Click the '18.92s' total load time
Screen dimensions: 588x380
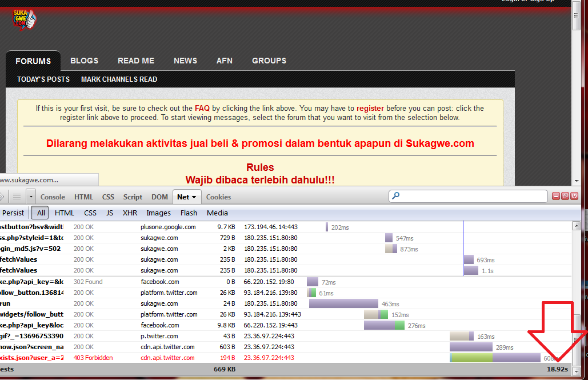pyautogui.click(x=557, y=369)
